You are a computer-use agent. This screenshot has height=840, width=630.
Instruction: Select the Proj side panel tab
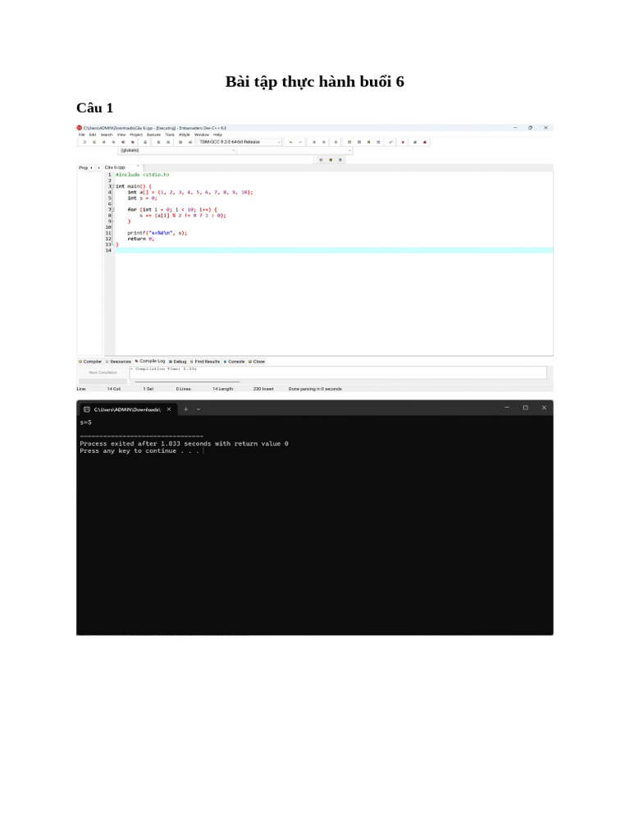(83, 167)
